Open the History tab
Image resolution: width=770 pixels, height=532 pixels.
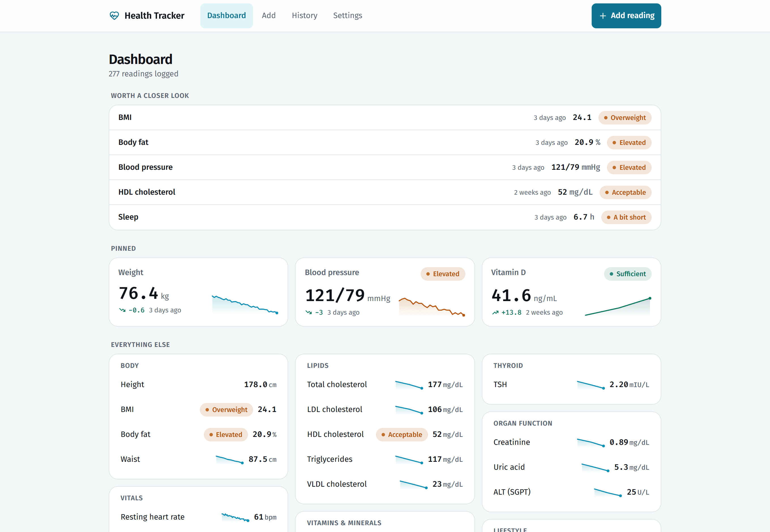tap(305, 16)
